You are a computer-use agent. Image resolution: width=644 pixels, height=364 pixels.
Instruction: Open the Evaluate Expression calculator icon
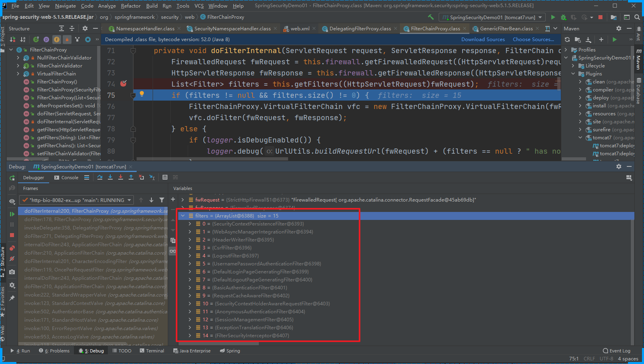(165, 178)
